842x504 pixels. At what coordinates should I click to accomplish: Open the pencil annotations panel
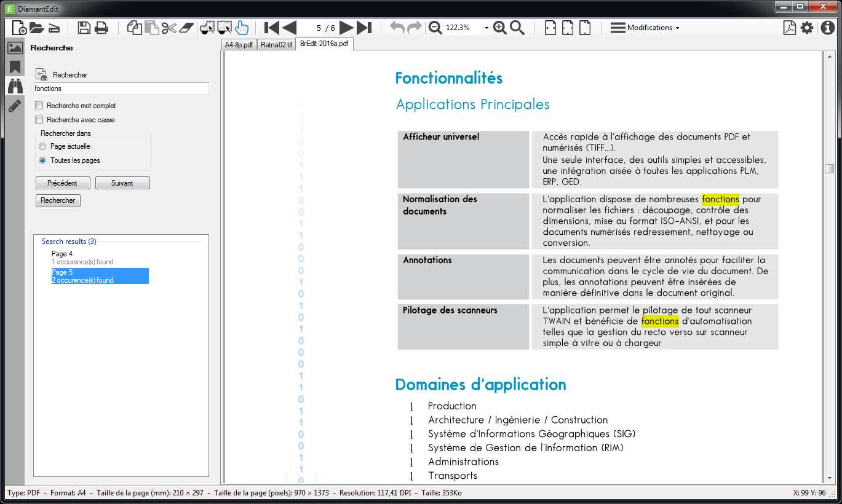point(15,106)
